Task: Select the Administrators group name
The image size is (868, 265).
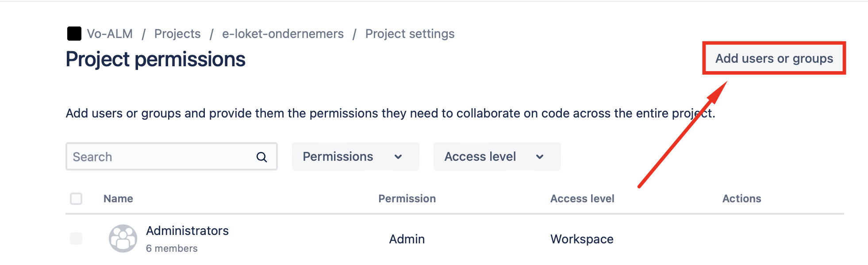Action: coord(187,231)
